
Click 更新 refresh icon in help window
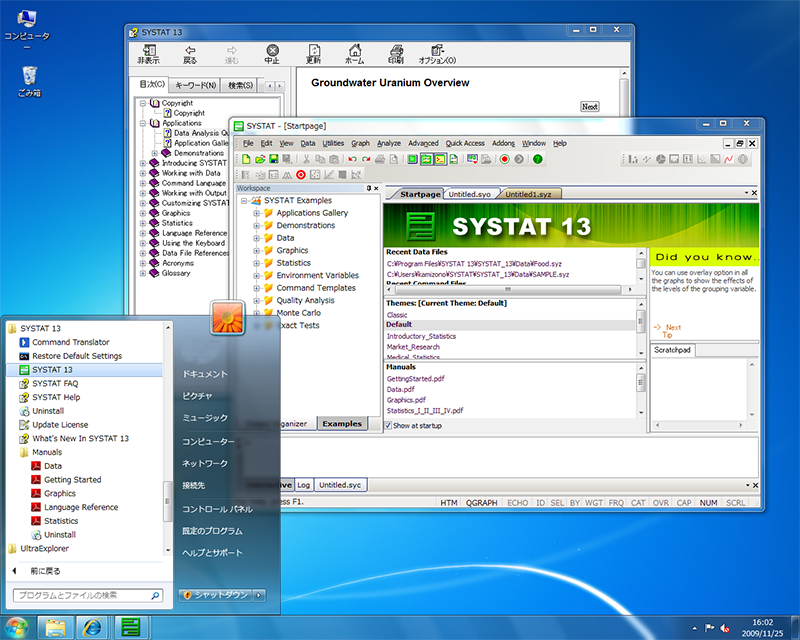314,54
